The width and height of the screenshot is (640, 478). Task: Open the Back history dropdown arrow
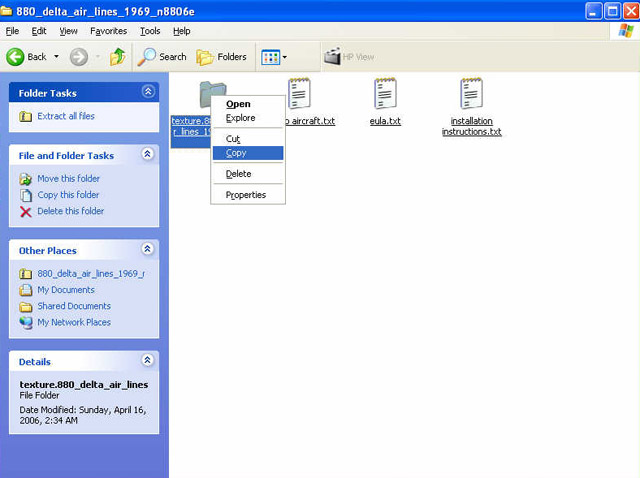tap(56, 57)
